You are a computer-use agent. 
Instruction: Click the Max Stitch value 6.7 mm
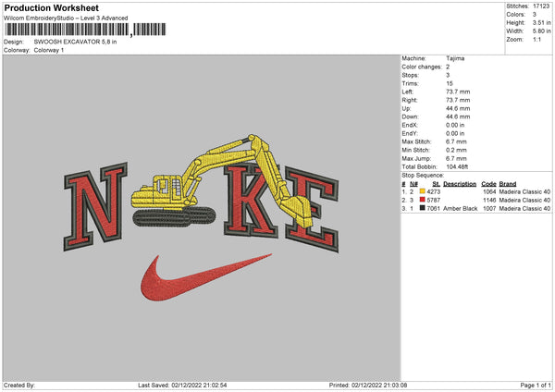(x=456, y=141)
